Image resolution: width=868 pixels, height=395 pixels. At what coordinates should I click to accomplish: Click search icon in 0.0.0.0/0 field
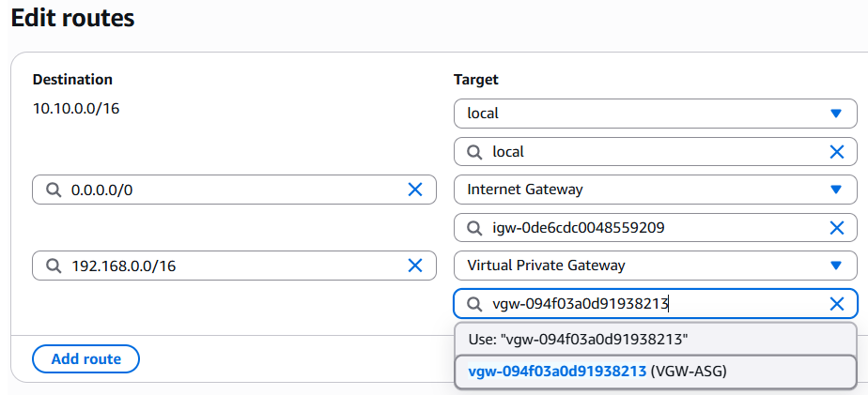tap(53, 190)
